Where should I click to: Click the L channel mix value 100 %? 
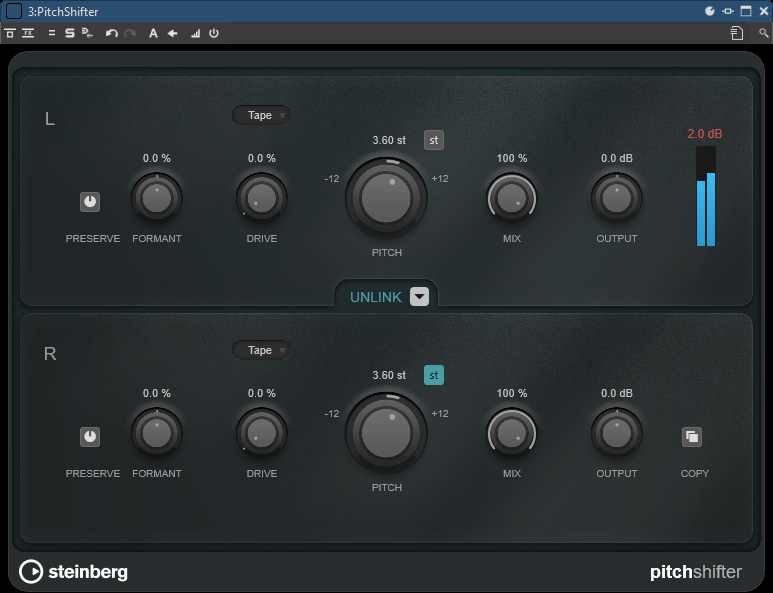512,158
